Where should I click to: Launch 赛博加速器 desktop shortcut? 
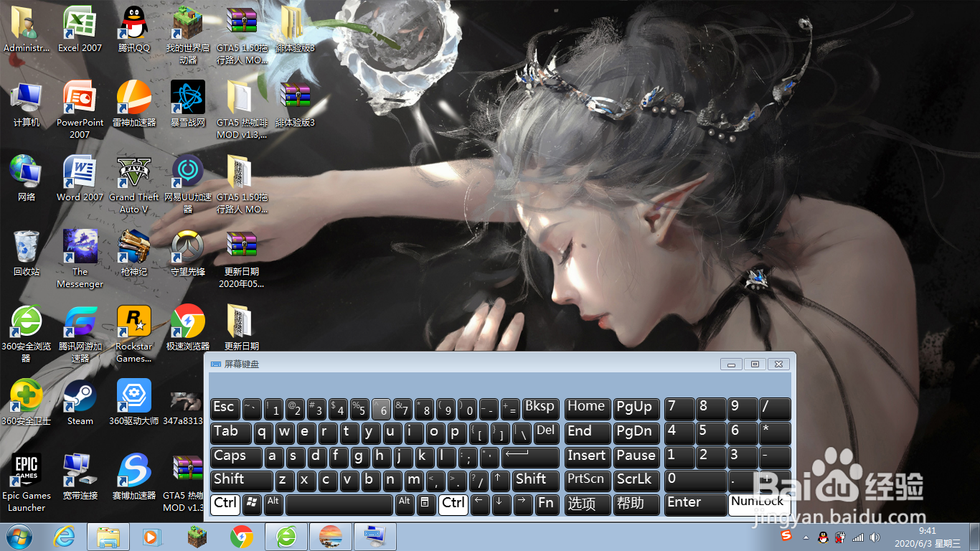click(x=134, y=476)
